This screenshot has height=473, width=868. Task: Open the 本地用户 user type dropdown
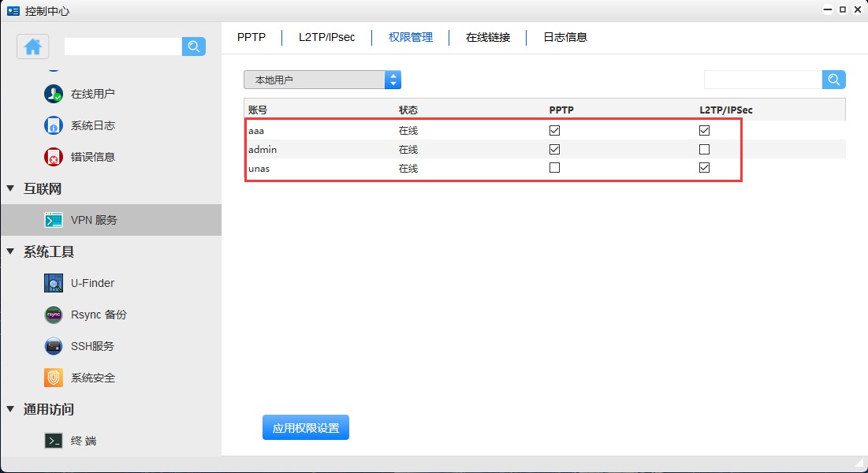click(322, 80)
